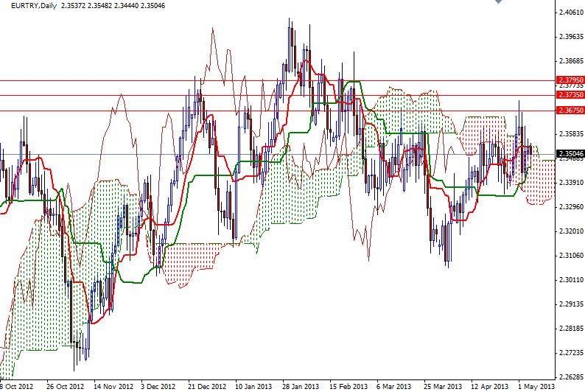The image size is (585, 392).
Task: Click the current price label 2.35046
Action: 570,154
